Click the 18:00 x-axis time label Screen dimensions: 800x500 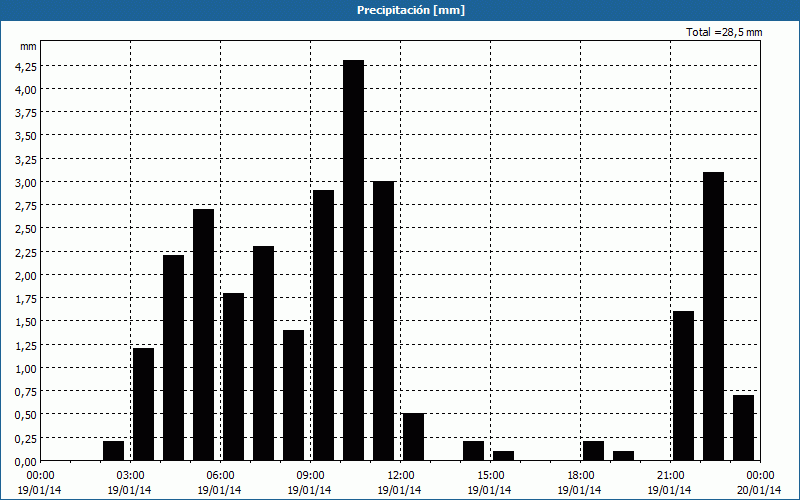pyautogui.click(x=581, y=476)
